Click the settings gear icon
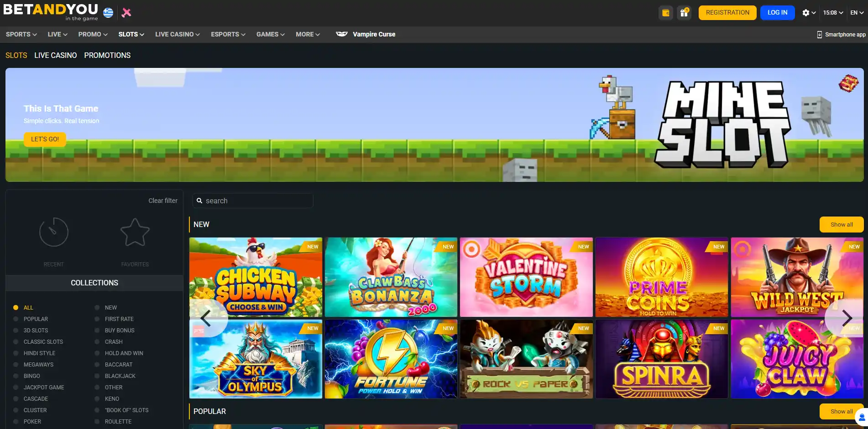The image size is (868, 429). tap(806, 13)
